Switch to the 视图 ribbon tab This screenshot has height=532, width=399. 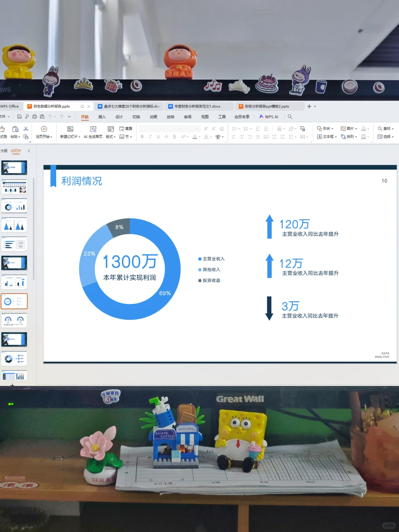tap(205, 117)
